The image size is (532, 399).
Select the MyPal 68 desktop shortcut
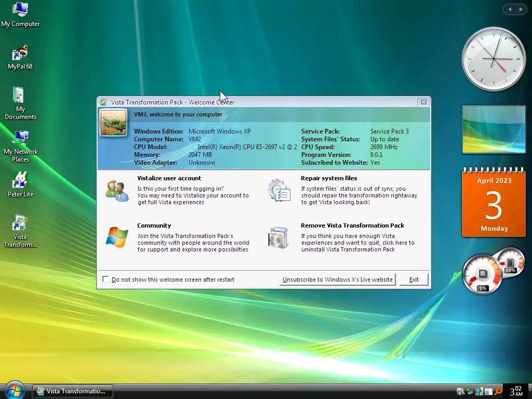coord(20,57)
